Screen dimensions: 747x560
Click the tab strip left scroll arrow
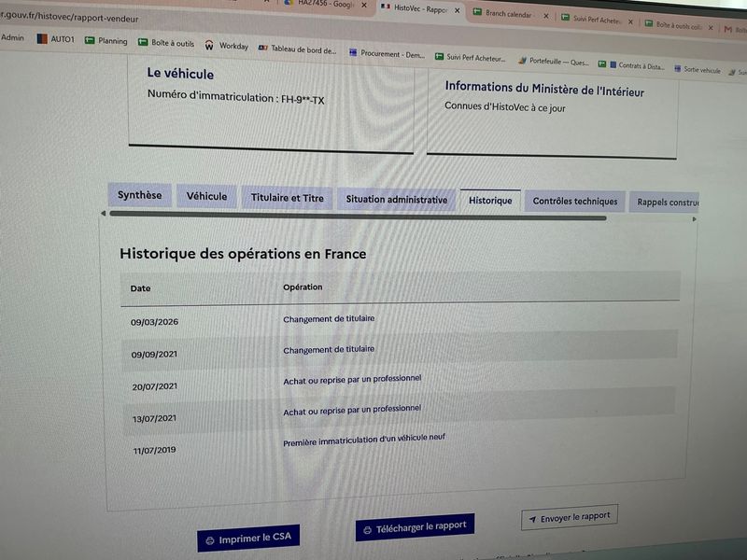(104, 214)
